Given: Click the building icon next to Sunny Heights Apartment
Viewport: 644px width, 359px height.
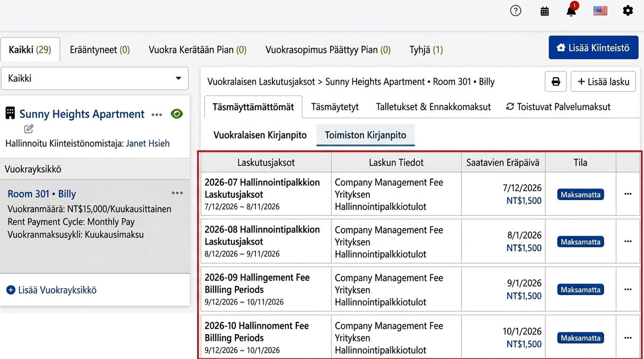Looking at the screenshot, I should (10, 113).
